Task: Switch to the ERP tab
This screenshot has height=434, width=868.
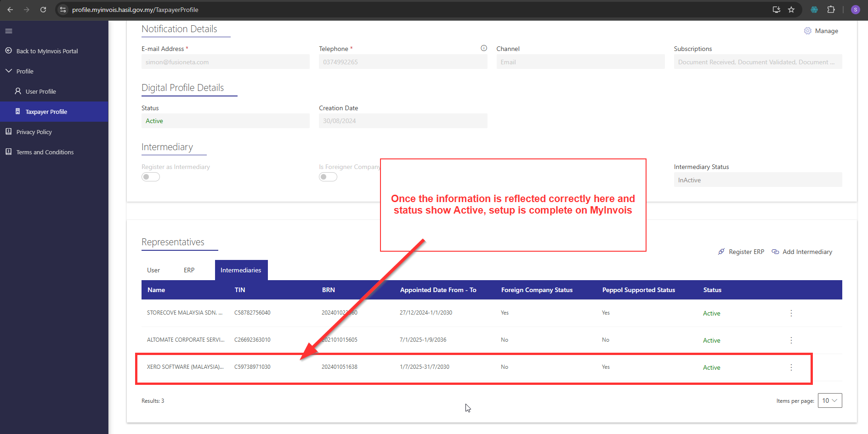Action: point(189,270)
